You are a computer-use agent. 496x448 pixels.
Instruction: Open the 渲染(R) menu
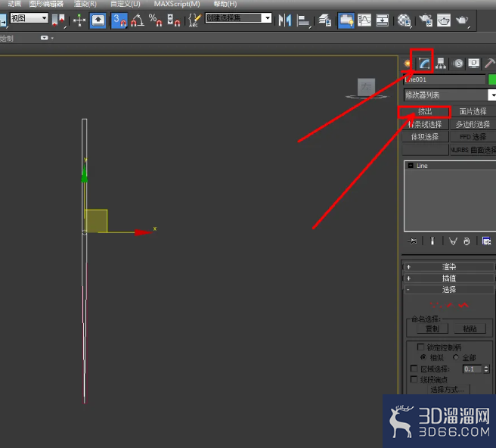[85, 4]
